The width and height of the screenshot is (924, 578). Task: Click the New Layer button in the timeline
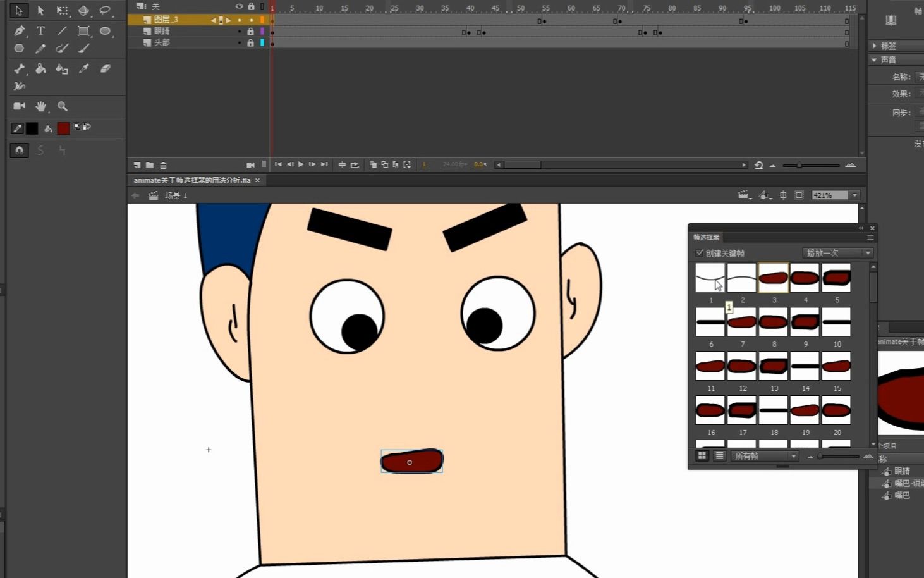tap(137, 164)
